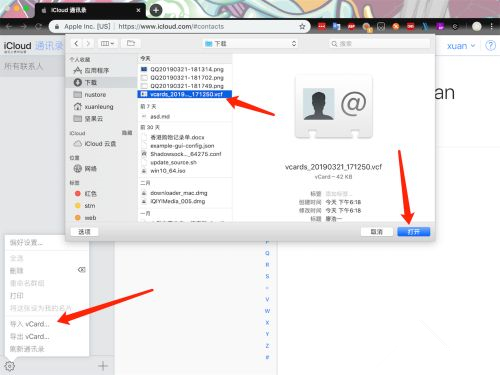Click the blue 打开 (Open) button
This screenshot has width=500, height=375.
click(x=414, y=232)
